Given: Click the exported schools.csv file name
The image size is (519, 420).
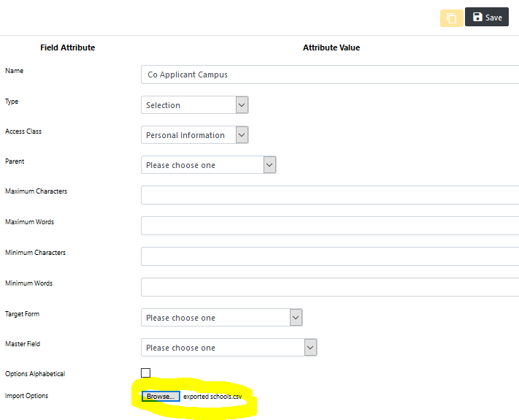Looking at the screenshot, I should [212, 397].
